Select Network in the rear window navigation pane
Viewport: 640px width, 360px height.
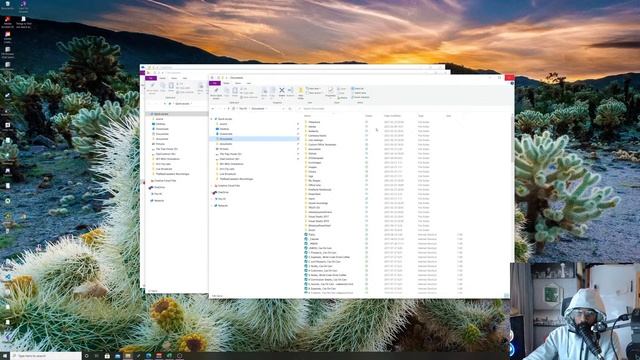(x=157, y=200)
